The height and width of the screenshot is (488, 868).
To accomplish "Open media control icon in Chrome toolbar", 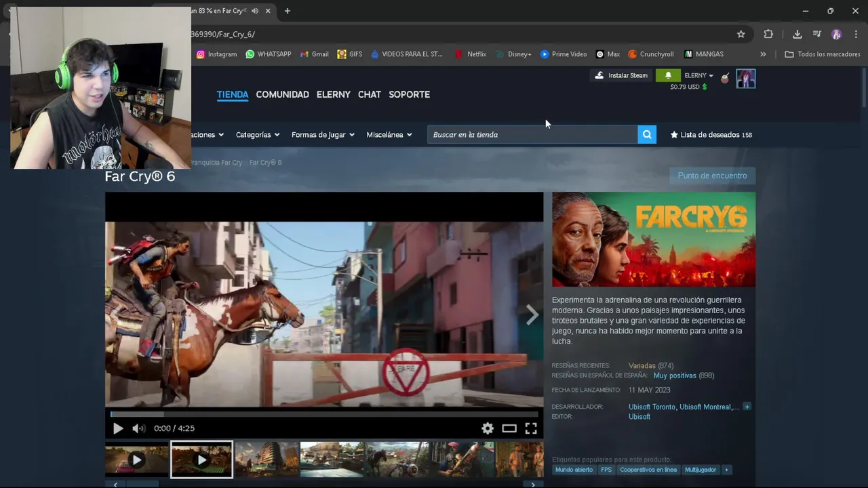I will [816, 34].
